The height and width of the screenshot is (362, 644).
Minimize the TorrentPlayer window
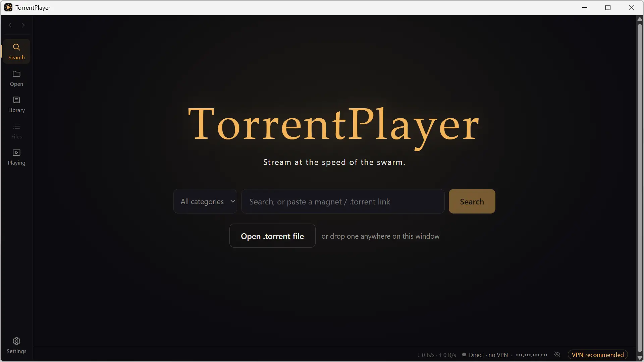click(585, 7)
